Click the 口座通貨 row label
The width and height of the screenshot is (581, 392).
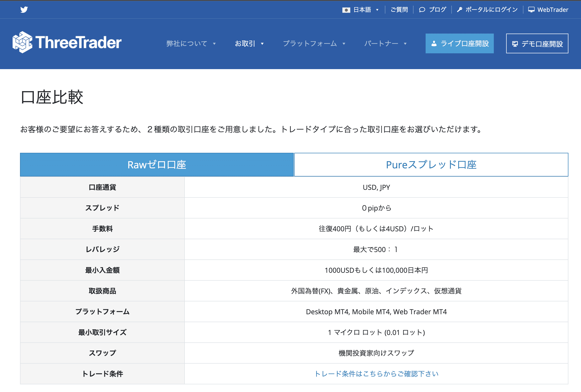[x=102, y=187]
